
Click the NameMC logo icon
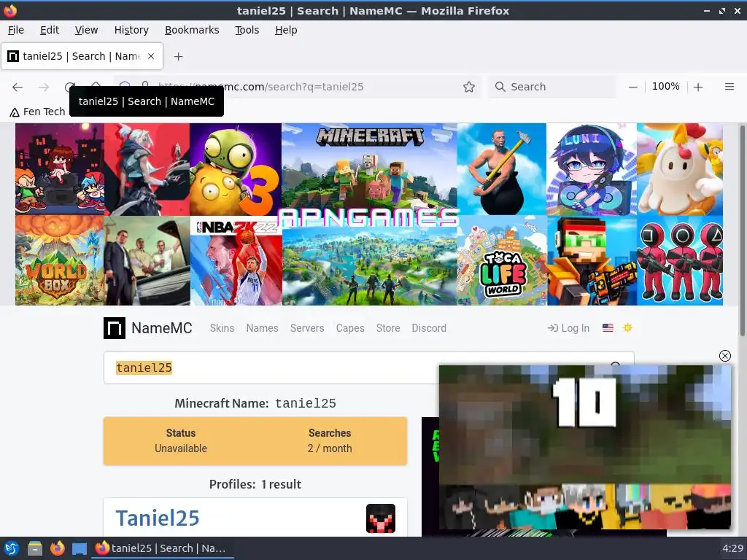click(x=115, y=328)
